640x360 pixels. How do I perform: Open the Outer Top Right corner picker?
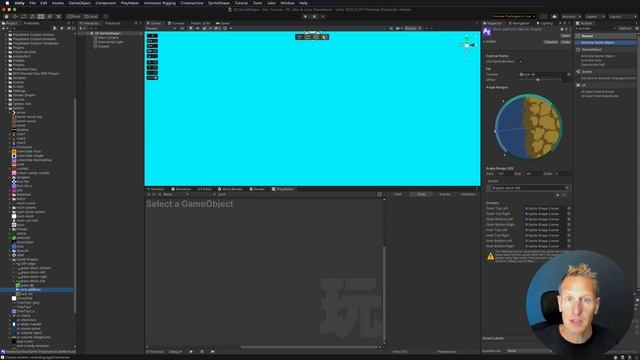(569, 213)
